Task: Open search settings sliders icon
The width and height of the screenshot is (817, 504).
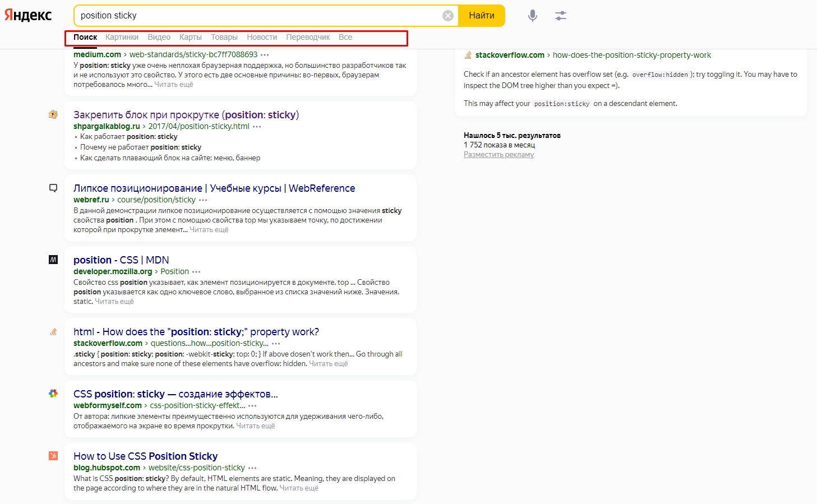Action: [561, 16]
